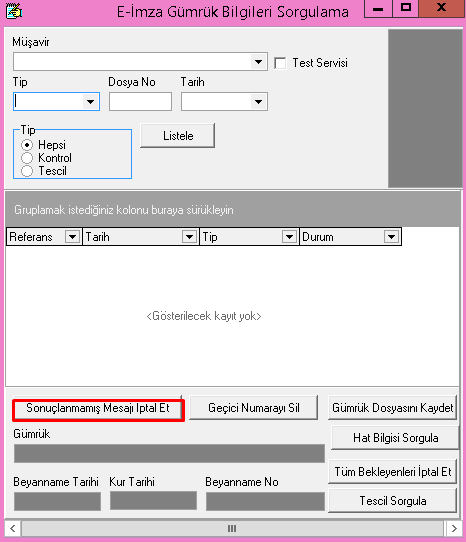Expand the Müşavir dropdown
The height and width of the screenshot is (542, 466).
click(258, 62)
